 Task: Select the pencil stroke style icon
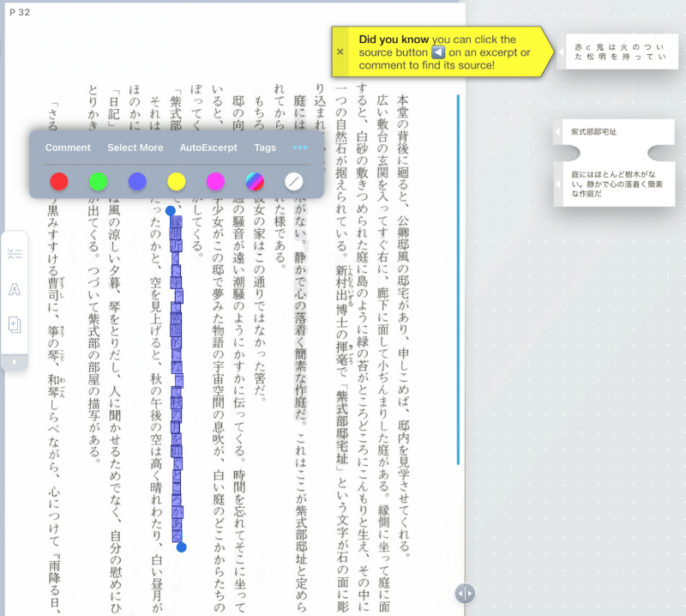click(x=296, y=181)
